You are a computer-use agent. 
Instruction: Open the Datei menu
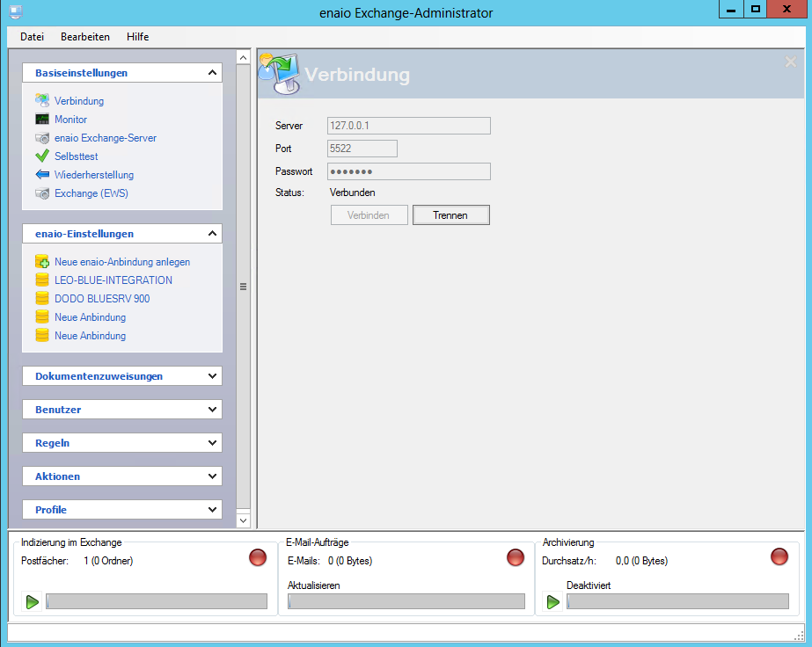point(32,37)
